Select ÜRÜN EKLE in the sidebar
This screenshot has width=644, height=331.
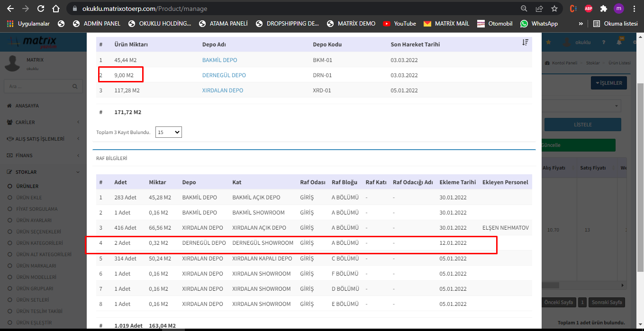pyautogui.click(x=29, y=197)
